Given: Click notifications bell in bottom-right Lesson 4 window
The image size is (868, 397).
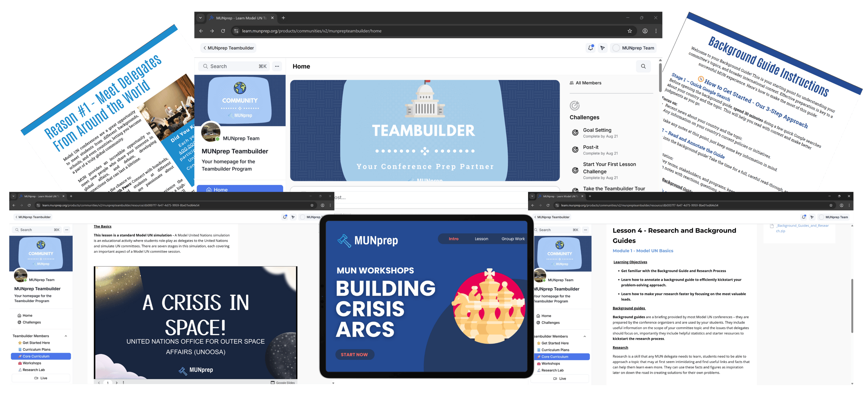Looking at the screenshot, I should point(804,217).
